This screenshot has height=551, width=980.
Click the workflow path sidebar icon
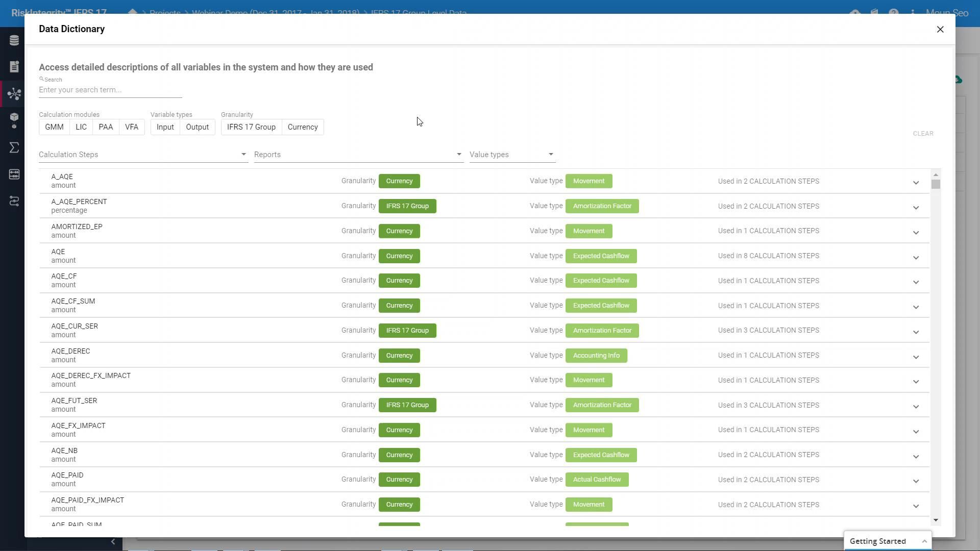click(x=14, y=201)
